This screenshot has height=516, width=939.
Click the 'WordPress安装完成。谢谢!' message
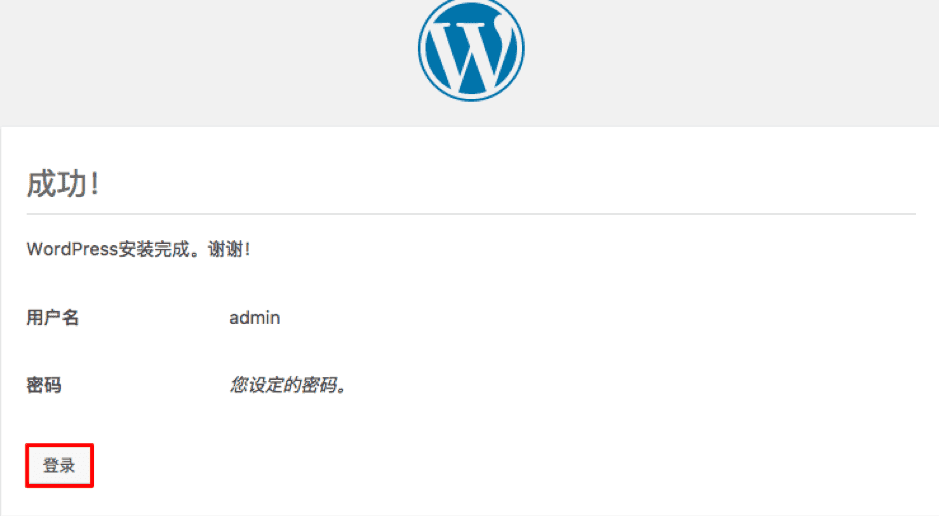point(138,249)
